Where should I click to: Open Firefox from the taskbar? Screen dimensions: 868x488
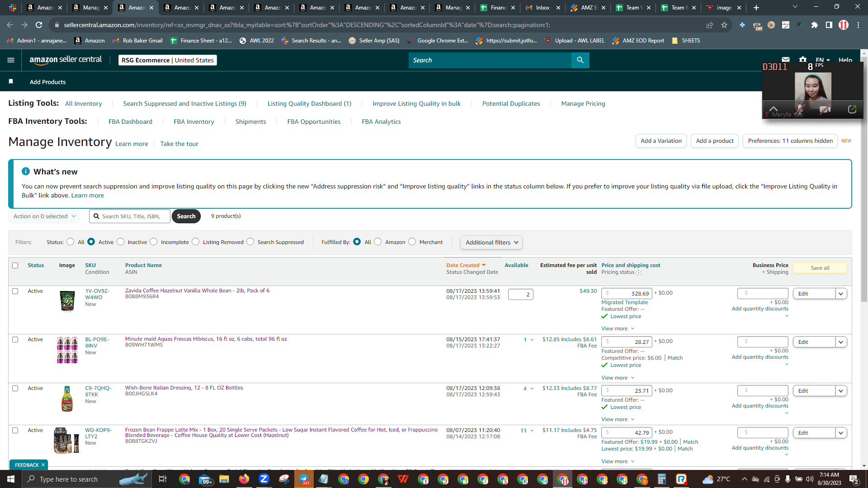(244, 479)
